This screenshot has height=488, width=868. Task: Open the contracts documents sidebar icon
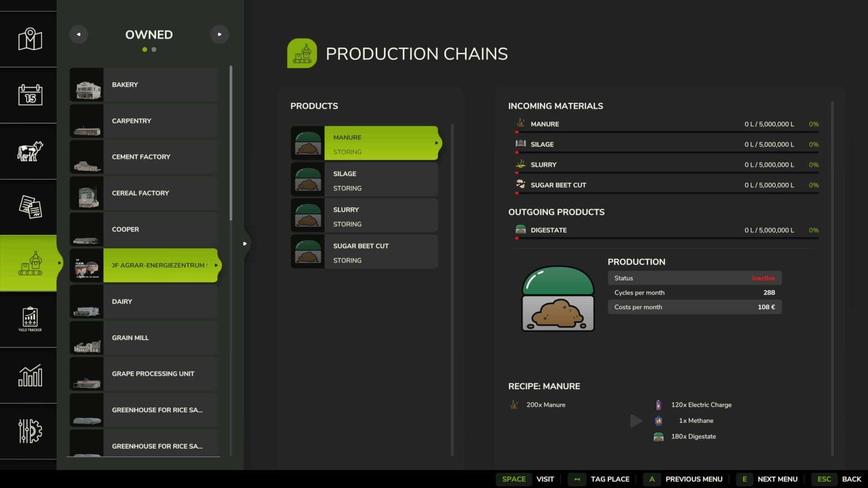tap(30, 207)
